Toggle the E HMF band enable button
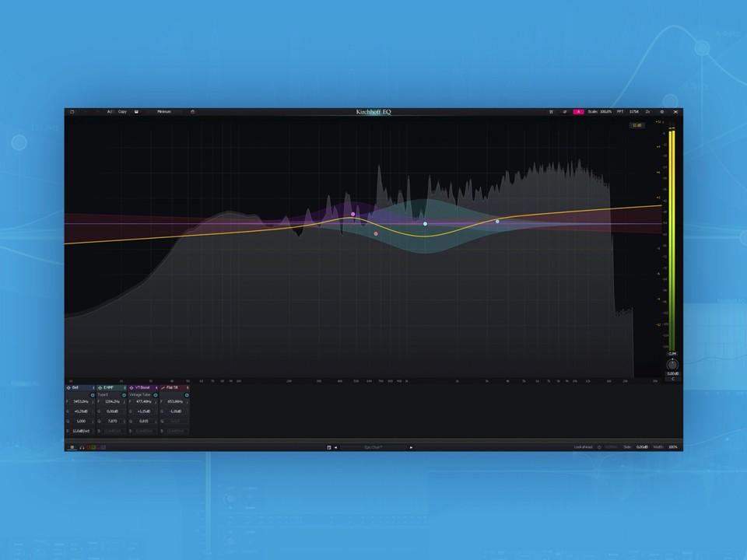 click(124, 395)
